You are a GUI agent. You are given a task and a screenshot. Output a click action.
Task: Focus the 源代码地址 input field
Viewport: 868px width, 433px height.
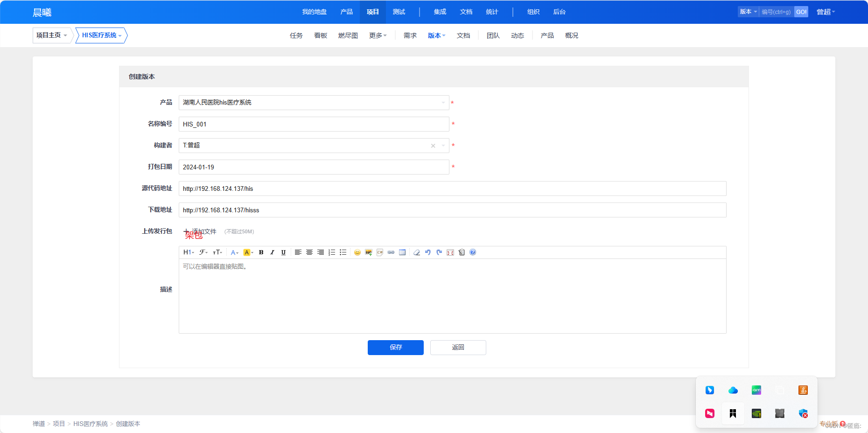[x=452, y=189]
